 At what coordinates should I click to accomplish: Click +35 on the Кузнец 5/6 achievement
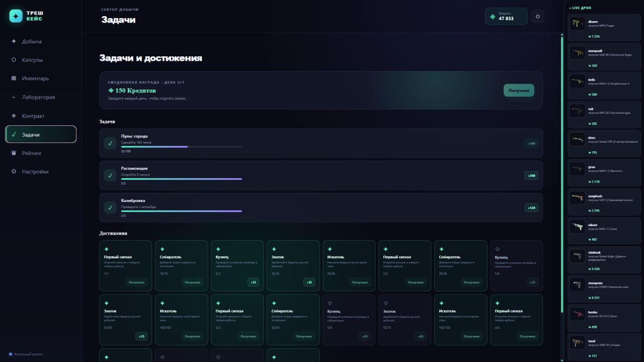coord(533,282)
